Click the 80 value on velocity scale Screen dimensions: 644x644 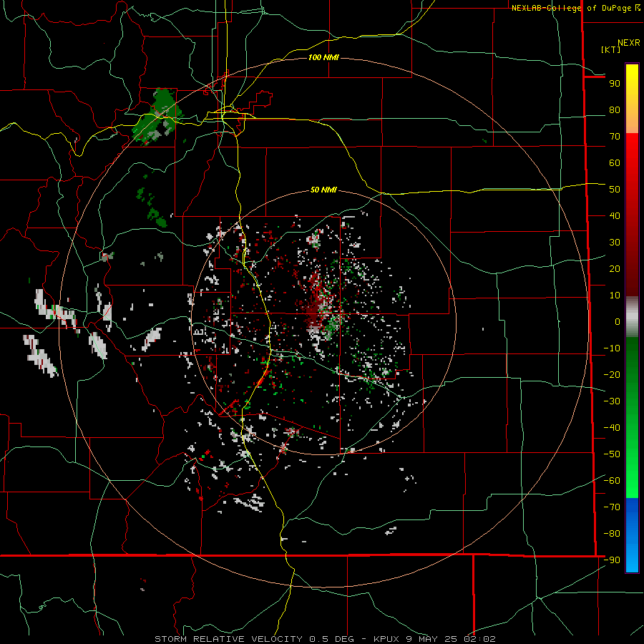(615, 110)
